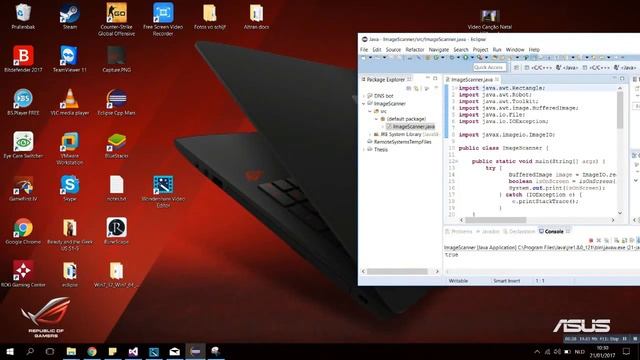Open the BlueStacks shortcut

click(116, 145)
